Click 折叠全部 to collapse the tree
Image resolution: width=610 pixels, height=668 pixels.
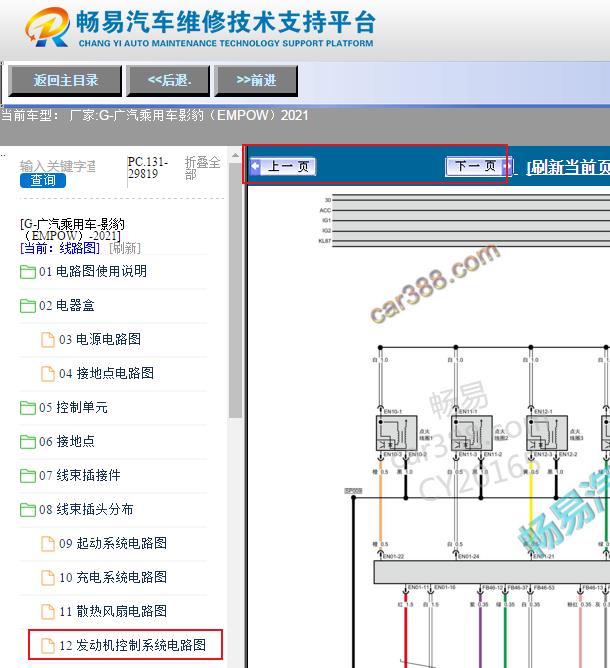(202, 168)
